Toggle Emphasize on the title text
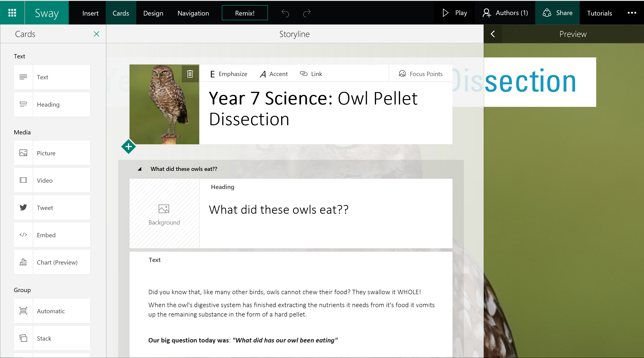This screenshot has height=358, width=644. point(228,74)
